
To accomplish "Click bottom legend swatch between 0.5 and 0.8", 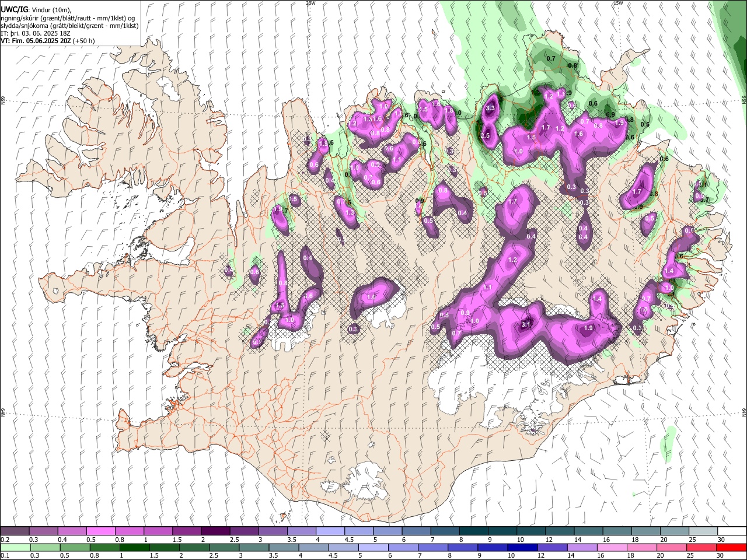I will (75, 547).
